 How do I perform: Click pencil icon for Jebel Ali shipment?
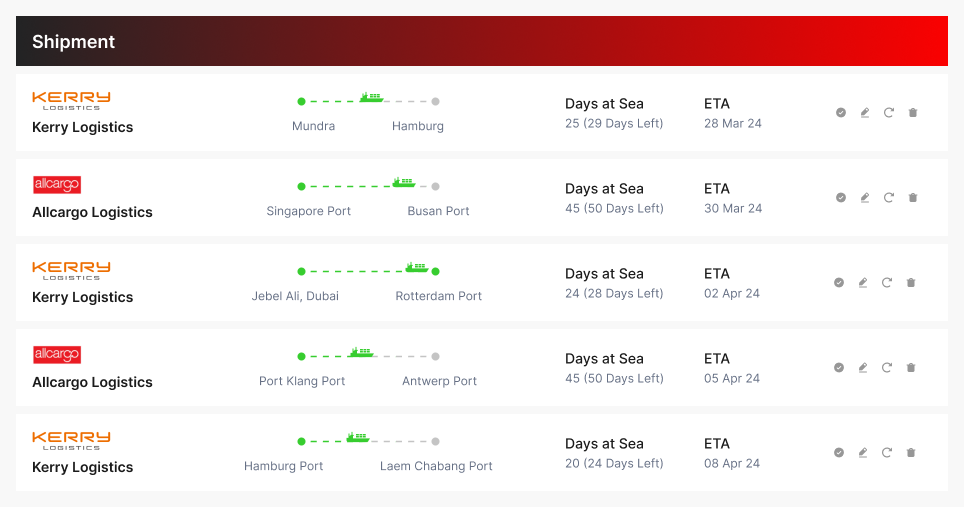863,283
